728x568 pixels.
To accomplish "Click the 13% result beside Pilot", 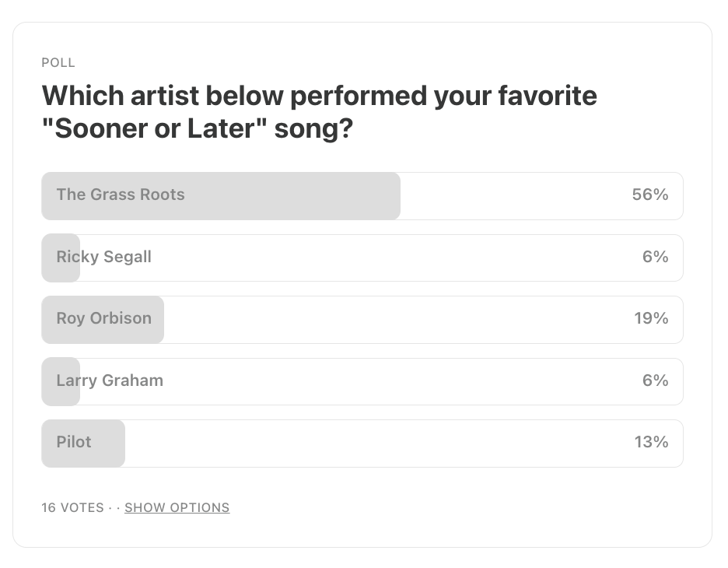I will [x=651, y=442].
